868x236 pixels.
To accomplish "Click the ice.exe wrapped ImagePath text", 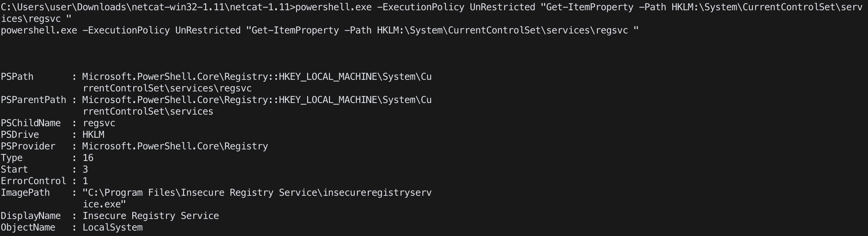I will (104, 204).
